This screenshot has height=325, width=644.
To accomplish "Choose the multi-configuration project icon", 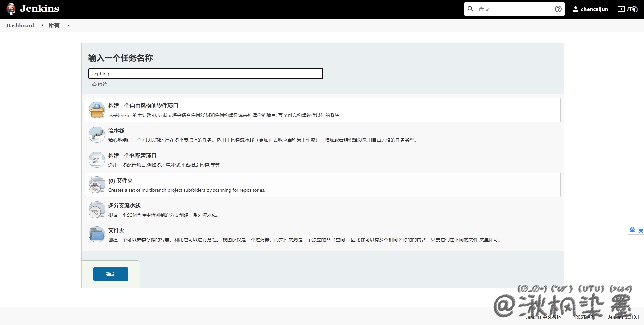I will pos(97,160).
